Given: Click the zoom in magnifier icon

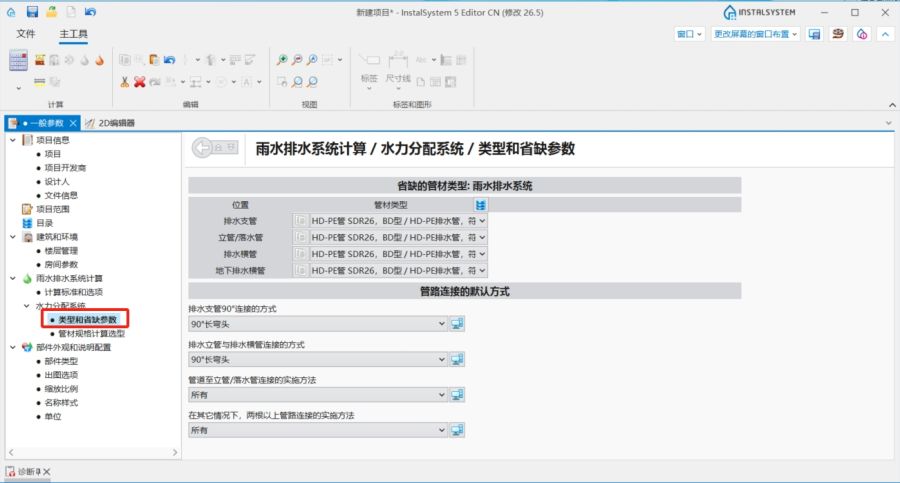Looking at the screenshot, I should point(283,60).
